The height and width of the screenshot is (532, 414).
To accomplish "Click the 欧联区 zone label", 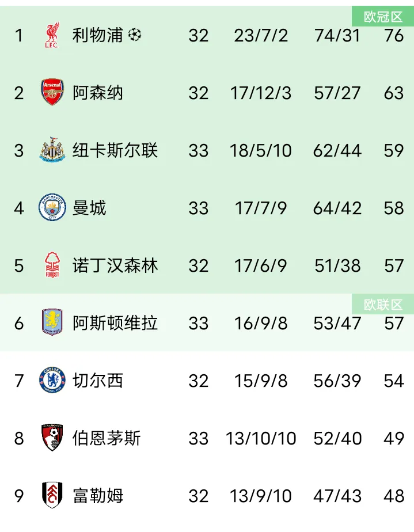I will (x=383, y=305).
